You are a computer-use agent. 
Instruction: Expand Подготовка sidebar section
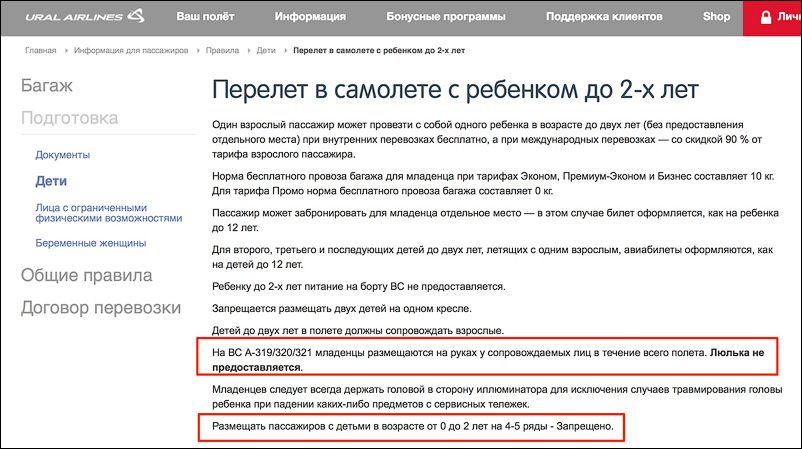pyautogui.click(x=70, y=118)
